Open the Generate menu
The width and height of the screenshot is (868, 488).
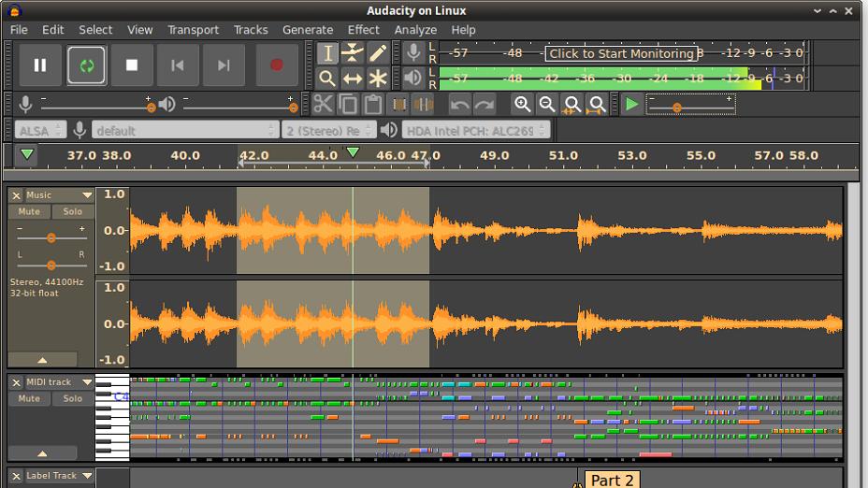click(x=308, y=30)
